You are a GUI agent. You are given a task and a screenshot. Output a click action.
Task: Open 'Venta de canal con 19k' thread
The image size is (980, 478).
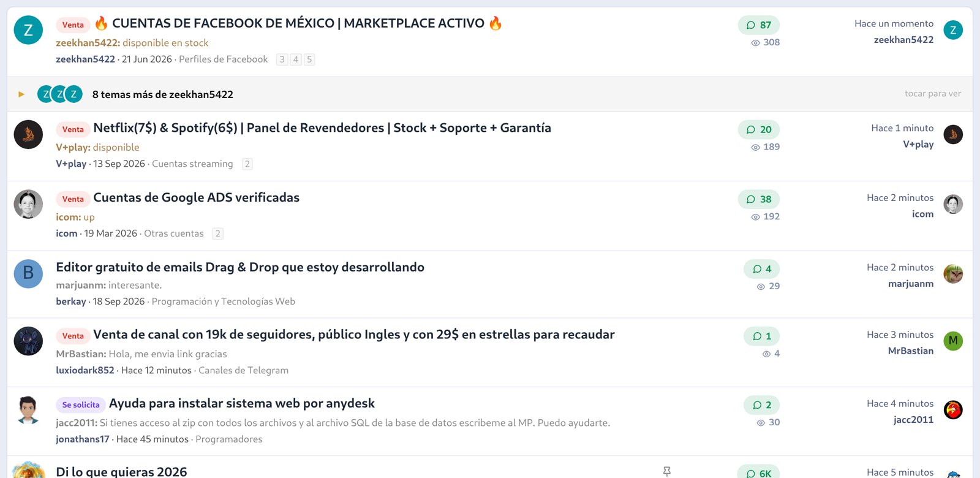(354, 335)
